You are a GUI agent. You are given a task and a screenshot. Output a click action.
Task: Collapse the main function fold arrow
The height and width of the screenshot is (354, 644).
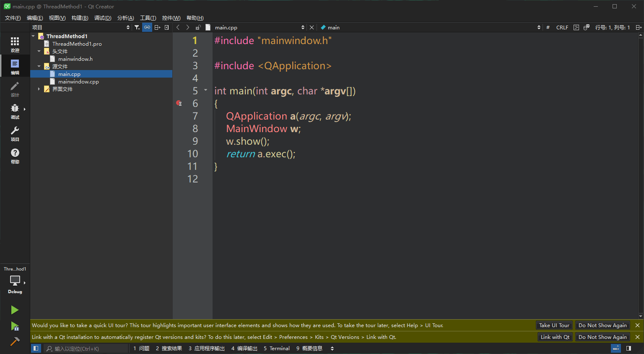pyautogui.click(x=205, y=89)
